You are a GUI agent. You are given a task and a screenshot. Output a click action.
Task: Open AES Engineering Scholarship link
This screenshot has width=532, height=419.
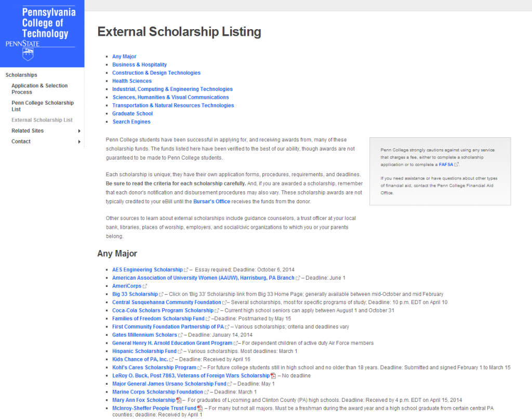coord(147,270)
